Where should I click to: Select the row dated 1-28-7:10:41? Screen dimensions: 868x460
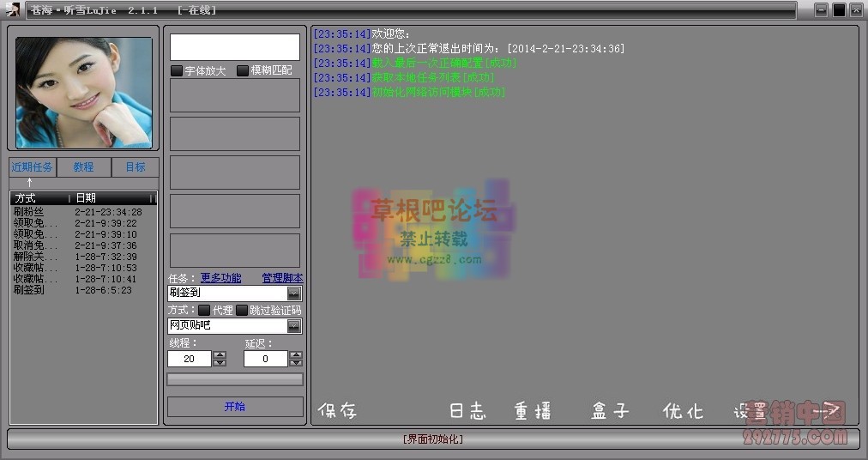tap(83, 278)
